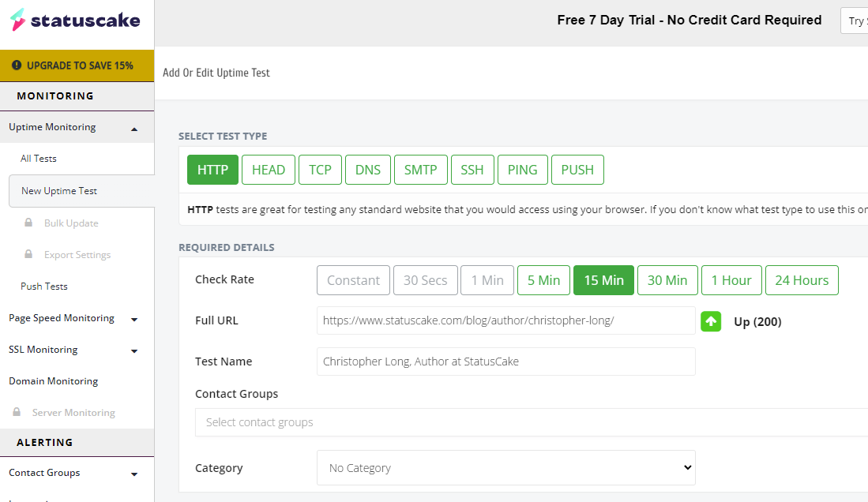Click the Up (200) status text
868x502 pixels.
pyautogui.click(x=757, y=321)
